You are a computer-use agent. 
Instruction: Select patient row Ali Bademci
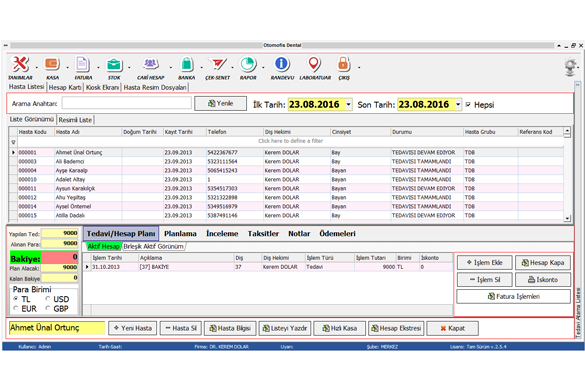pos(286,162)
